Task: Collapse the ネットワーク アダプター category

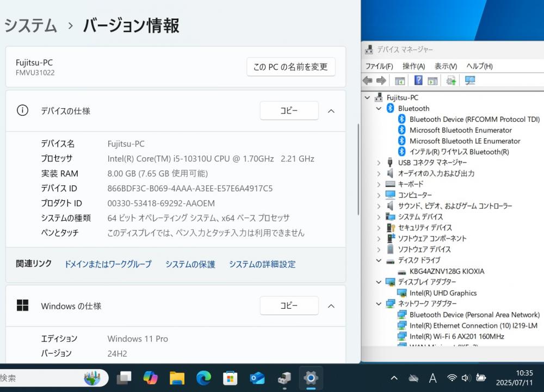Action: (x=379, y=303)
